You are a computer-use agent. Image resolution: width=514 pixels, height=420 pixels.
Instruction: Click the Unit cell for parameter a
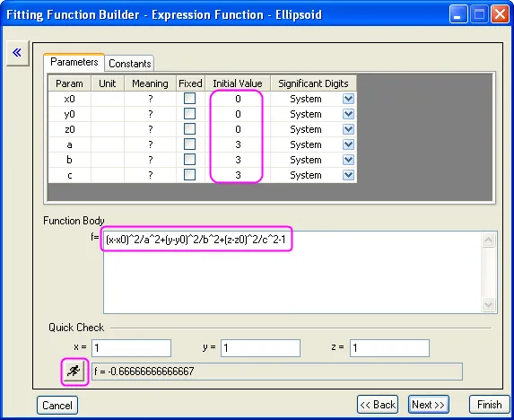(x=108, y=144)
